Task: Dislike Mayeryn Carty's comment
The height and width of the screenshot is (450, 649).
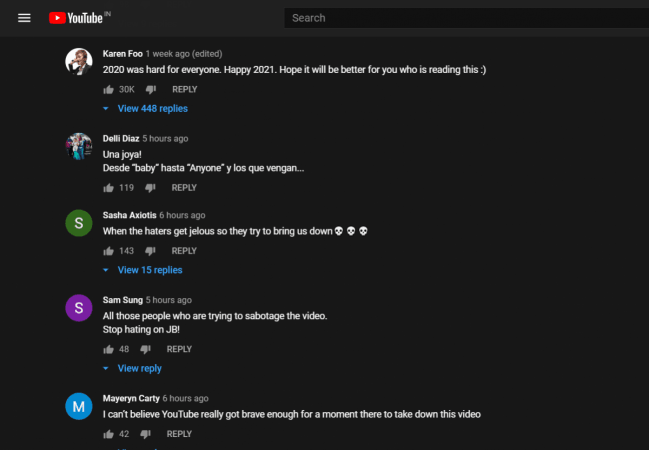Action: pos(146,434)
